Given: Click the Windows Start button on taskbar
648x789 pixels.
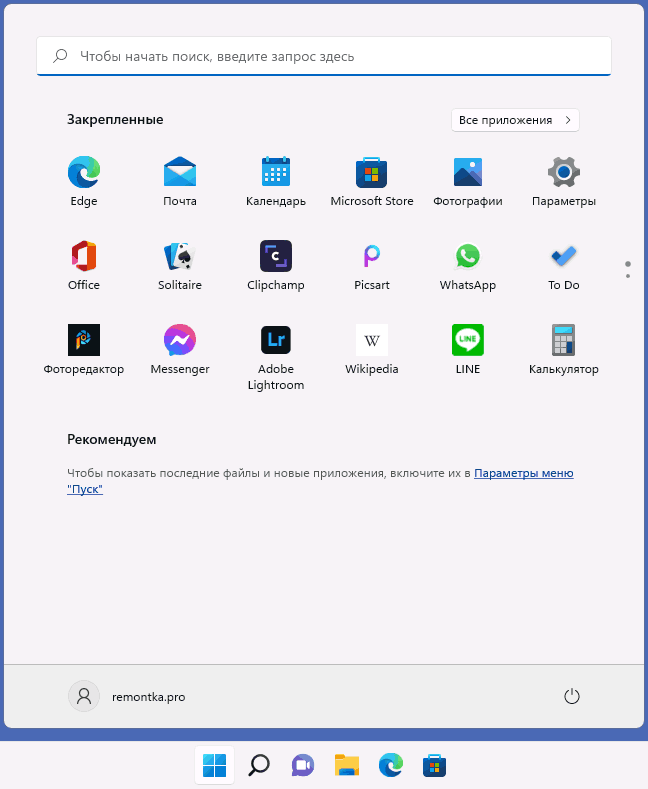Looking at the screenshot, I should 214,765.
